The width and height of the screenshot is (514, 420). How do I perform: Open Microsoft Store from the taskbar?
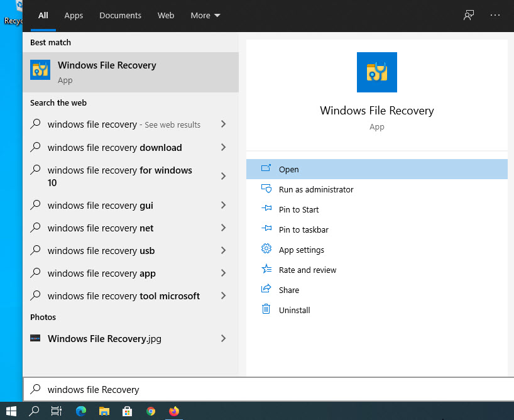point(127,411)
